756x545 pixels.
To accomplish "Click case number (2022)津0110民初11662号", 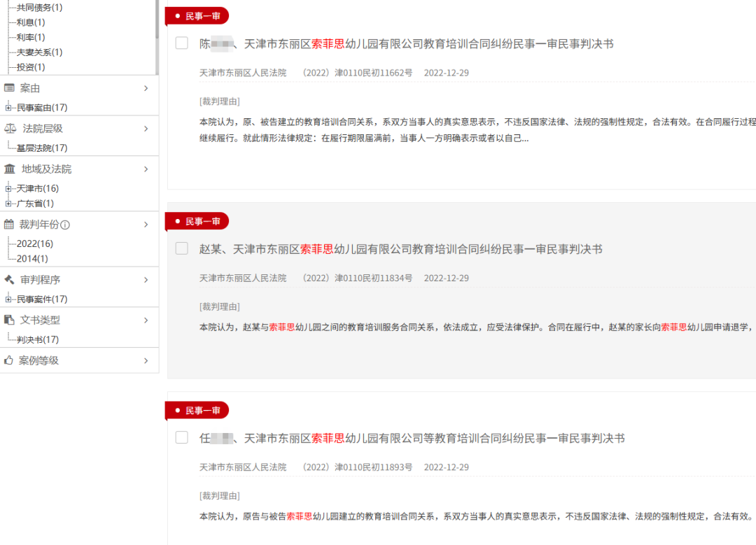I will click(x=356, y=73).
